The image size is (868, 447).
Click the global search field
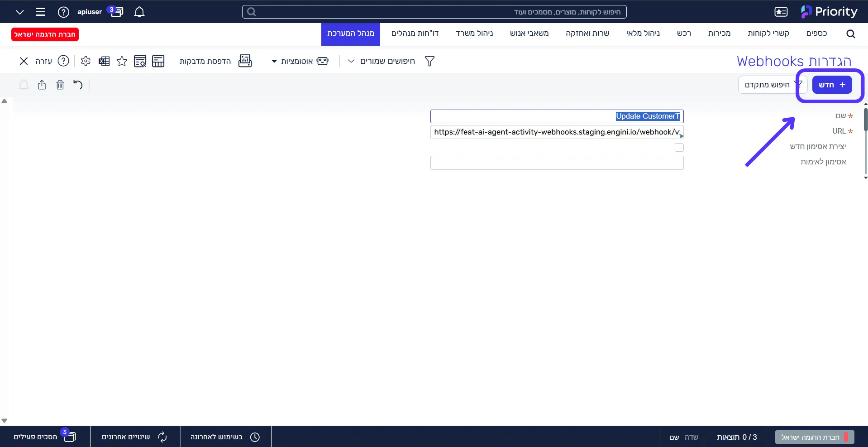pyautogui.click(x=434, y=12)
